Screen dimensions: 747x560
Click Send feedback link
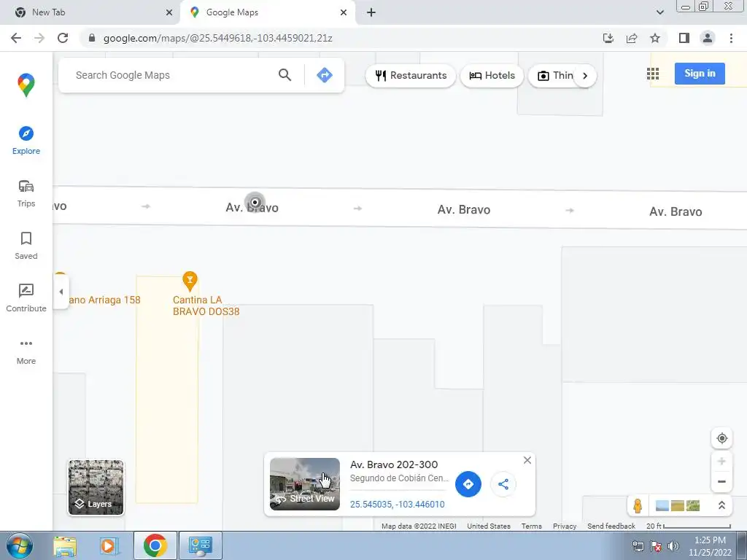click(x=611, y=526)
